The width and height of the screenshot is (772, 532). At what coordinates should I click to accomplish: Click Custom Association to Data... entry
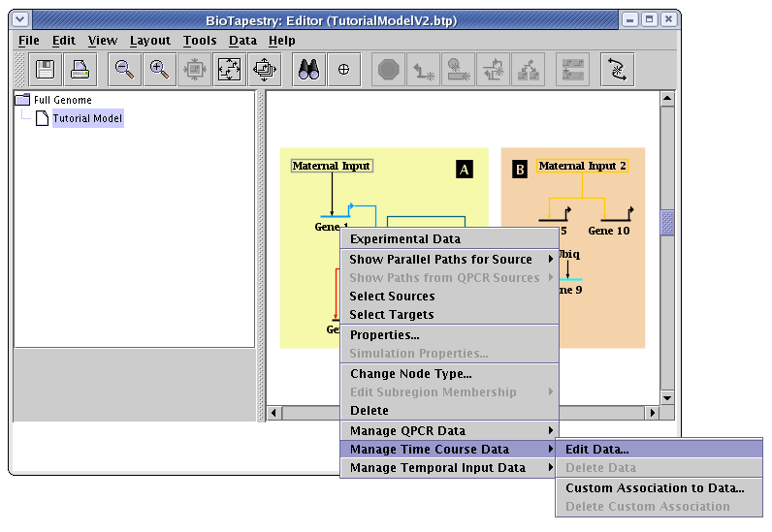[655, 488]
